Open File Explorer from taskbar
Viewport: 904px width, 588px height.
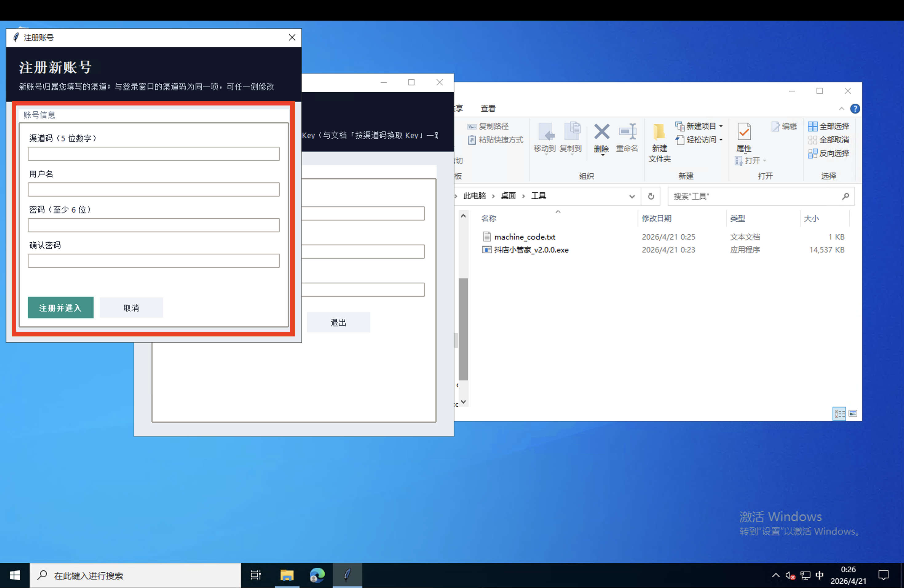pos(287,575)
